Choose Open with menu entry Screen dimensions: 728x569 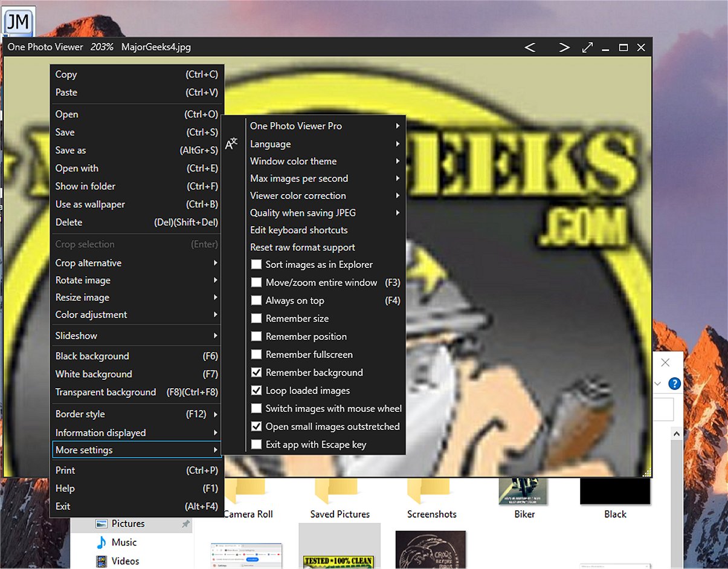(x=137, y=169)
